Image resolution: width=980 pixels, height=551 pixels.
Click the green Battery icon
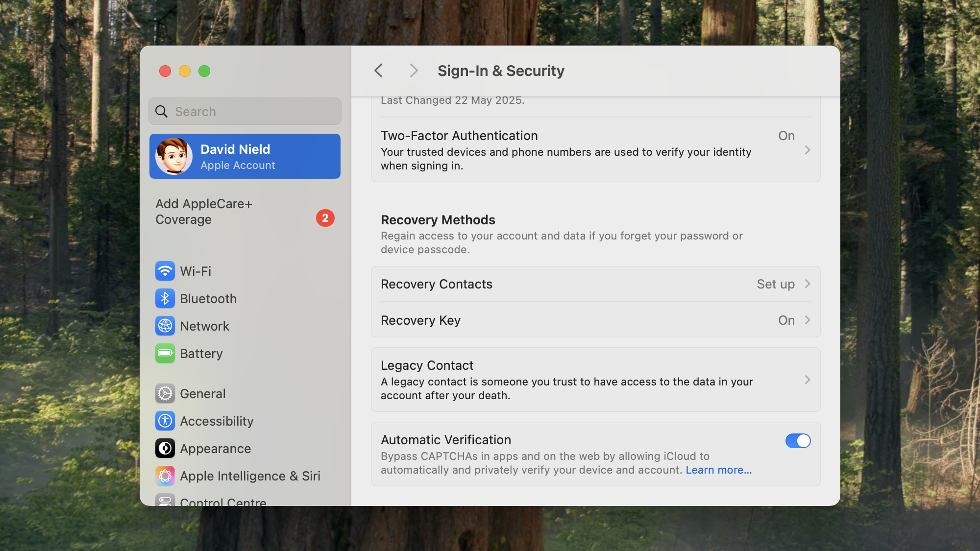[165, 353]
